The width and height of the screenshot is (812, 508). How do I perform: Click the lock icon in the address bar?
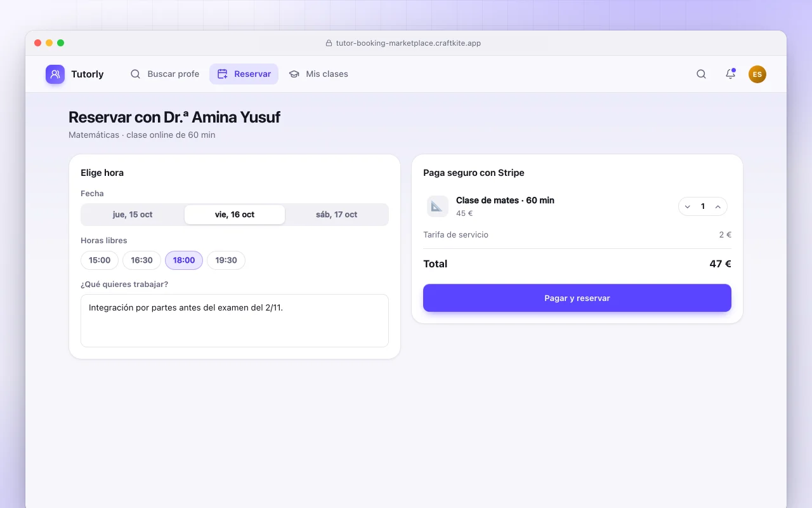coord(329,43)
